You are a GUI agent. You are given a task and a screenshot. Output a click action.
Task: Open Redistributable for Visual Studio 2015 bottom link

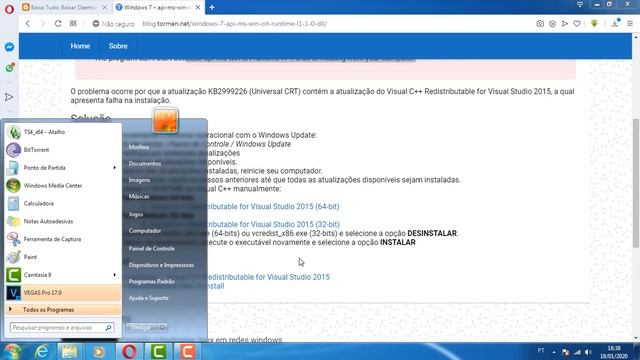pyautogui.click(x=269, y=277)
